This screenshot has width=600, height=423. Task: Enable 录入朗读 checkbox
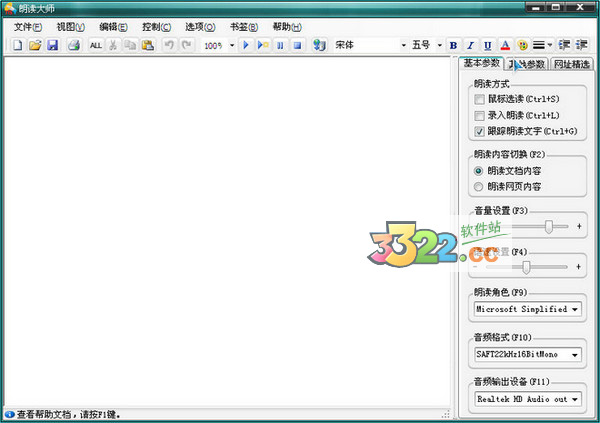tap(480, 115)
